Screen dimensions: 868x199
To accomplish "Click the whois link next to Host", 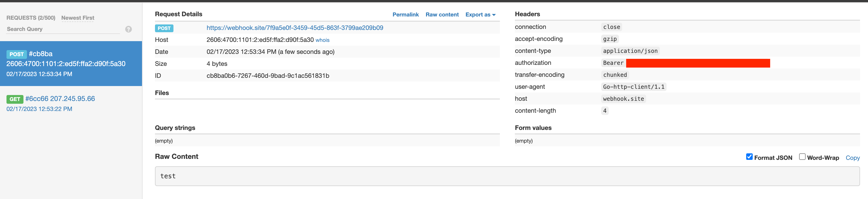I will tap(322, 40).
